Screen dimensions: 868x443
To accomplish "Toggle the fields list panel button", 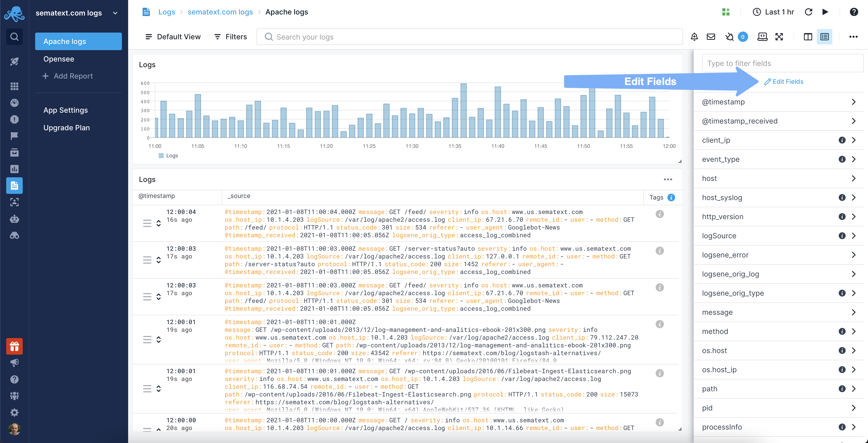I will point(825,37).
